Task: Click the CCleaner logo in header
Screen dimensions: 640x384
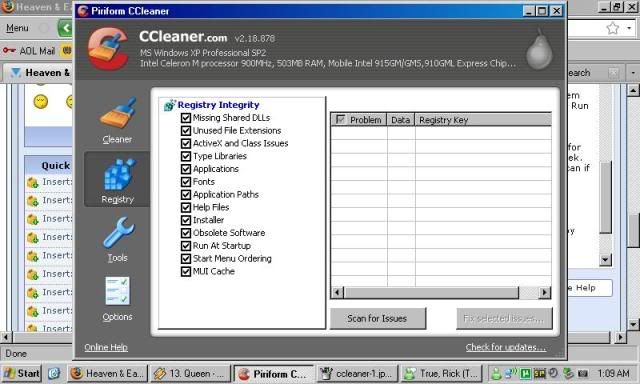Action: pos(108,49)
